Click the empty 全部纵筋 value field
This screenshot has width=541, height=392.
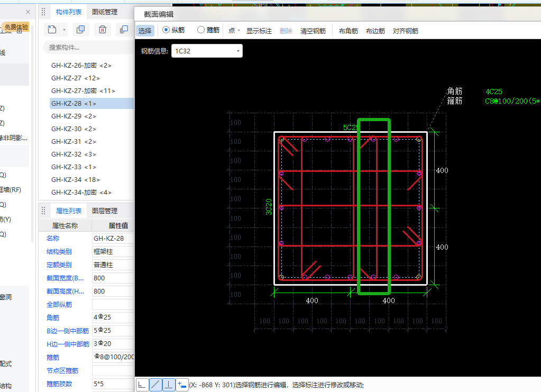point(113,304)
